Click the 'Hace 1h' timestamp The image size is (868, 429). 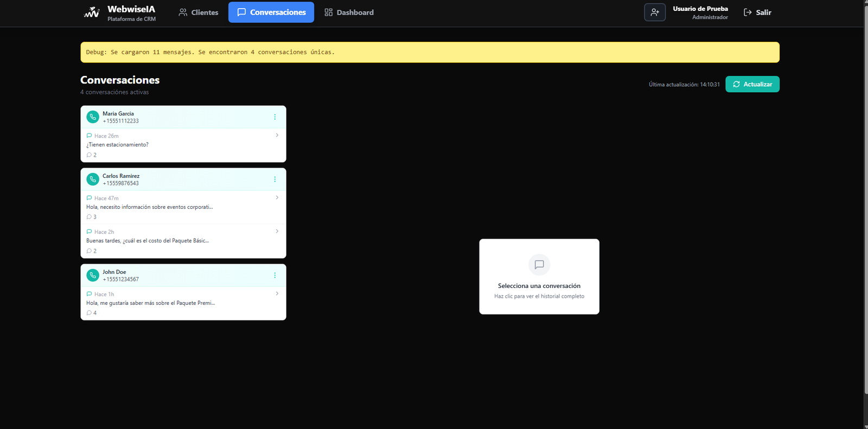pyautogui.click(x=104, y=294)
